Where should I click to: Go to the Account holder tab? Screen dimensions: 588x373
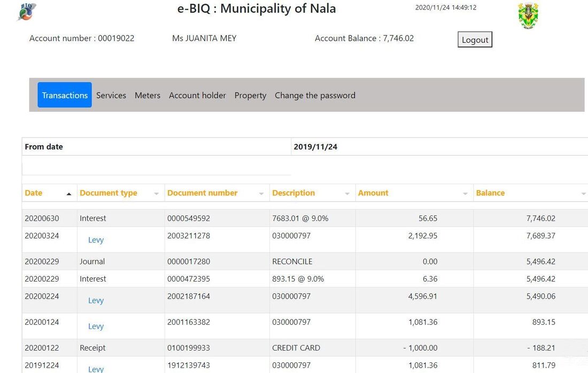(197, 95)
